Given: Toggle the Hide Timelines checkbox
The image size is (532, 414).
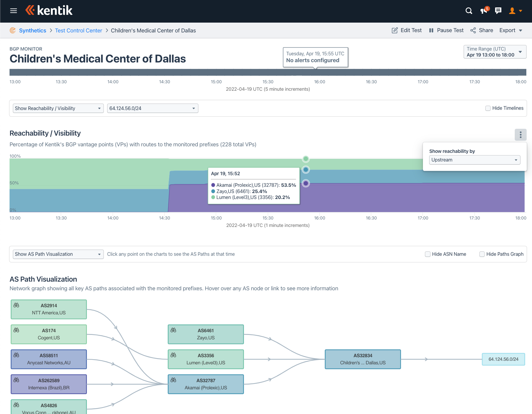Looking at the screenshot, I should 488,108.
